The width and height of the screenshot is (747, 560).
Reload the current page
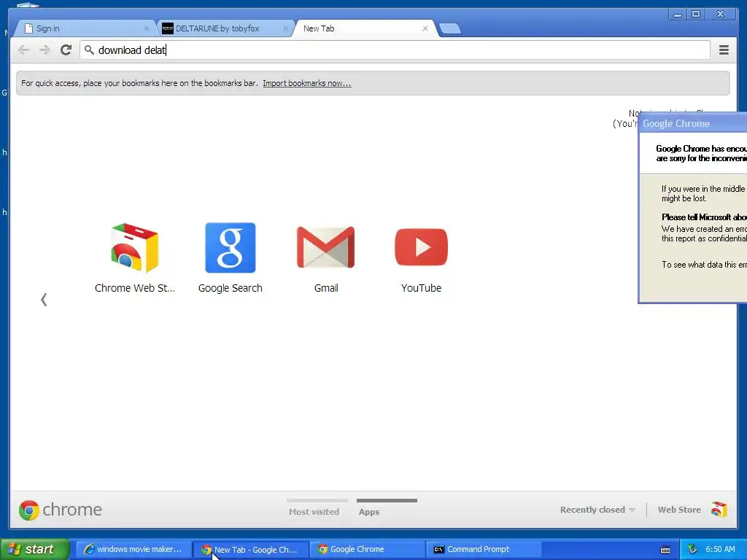coord(66,50)
